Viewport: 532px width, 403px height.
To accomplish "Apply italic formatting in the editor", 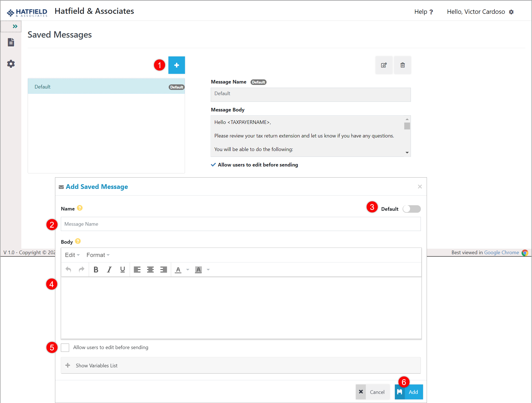I will 109,269.
